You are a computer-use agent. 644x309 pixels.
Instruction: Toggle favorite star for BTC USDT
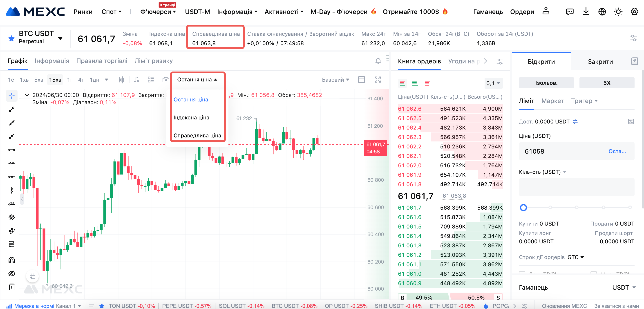pos(11,38)
